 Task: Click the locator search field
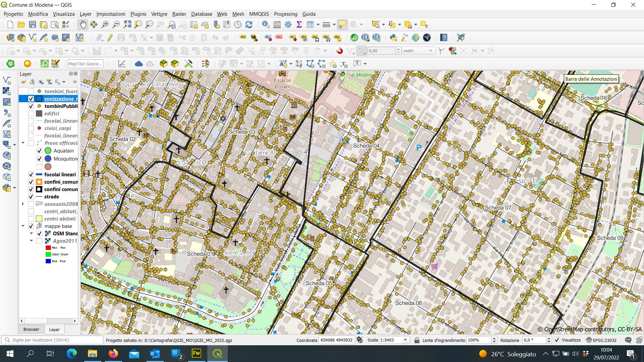point(53,340)
